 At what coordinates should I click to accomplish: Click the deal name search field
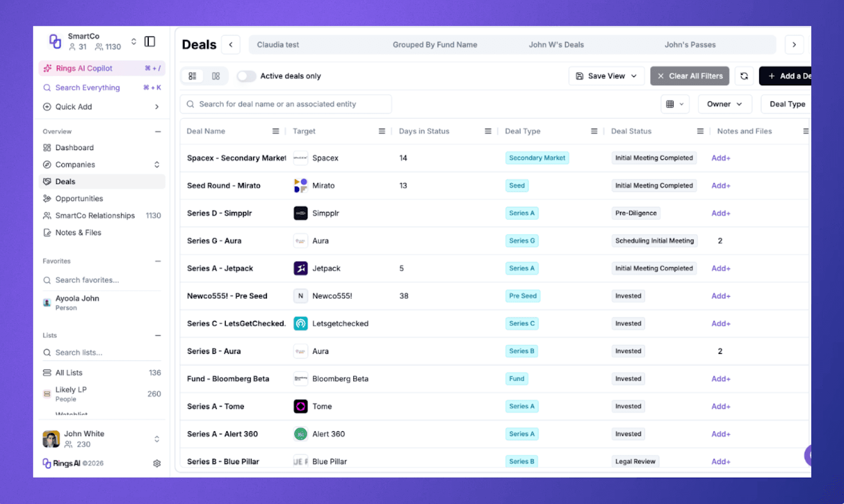[x=285, y=104]
